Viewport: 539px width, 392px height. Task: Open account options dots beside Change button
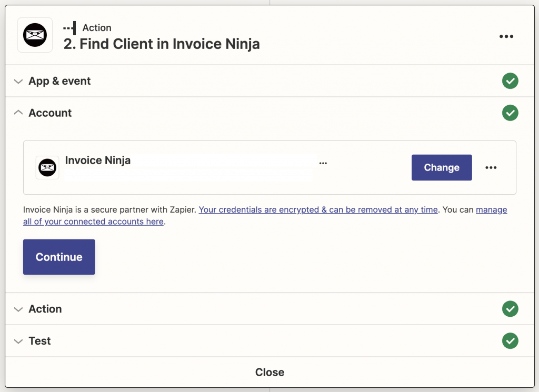[491, 168]
